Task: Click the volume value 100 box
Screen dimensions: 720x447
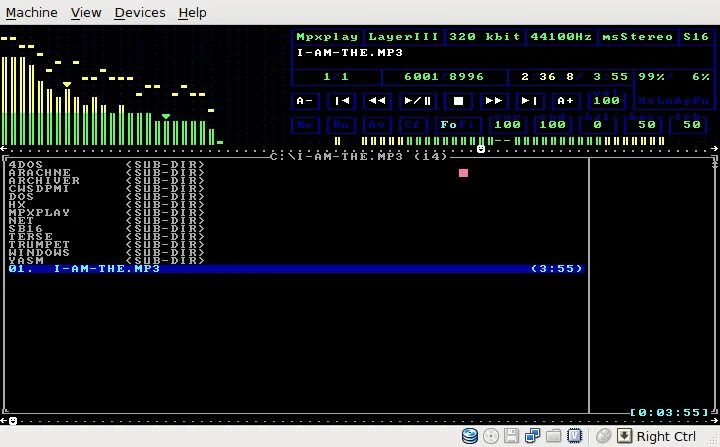Action: pyautogui.click(x=606, y=101)
